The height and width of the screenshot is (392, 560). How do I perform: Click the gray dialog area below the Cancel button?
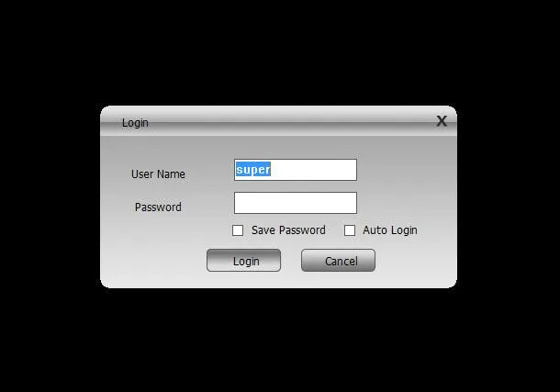[x=338, y=279]
